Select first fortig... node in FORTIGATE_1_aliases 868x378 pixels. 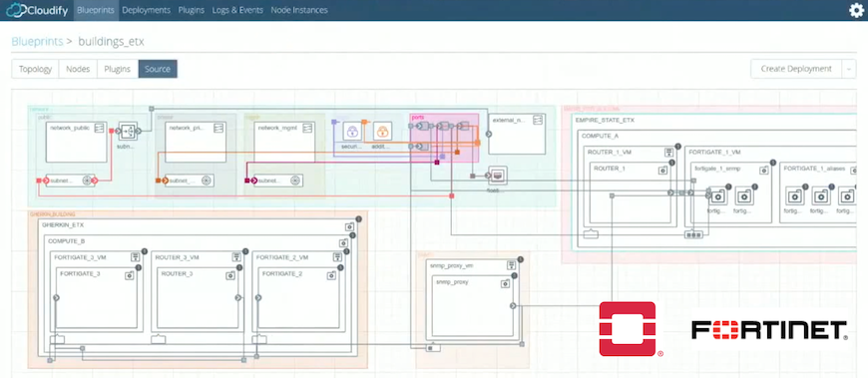(x=795, y=196)
